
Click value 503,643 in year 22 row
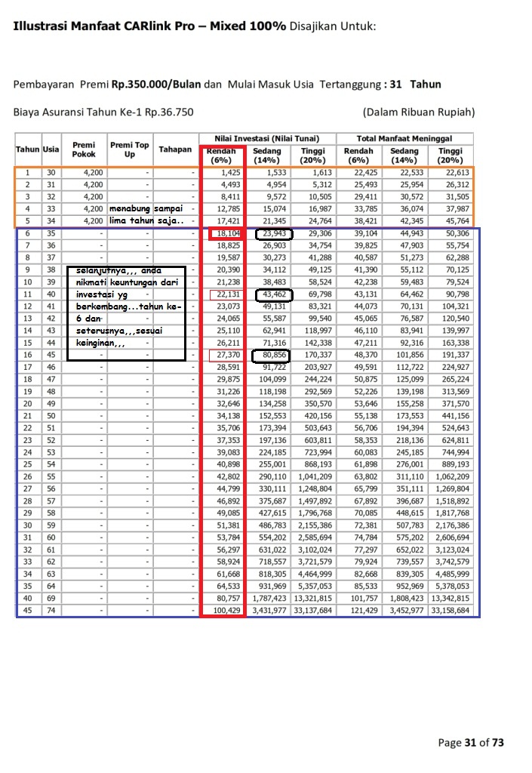(x=318, y=428)
